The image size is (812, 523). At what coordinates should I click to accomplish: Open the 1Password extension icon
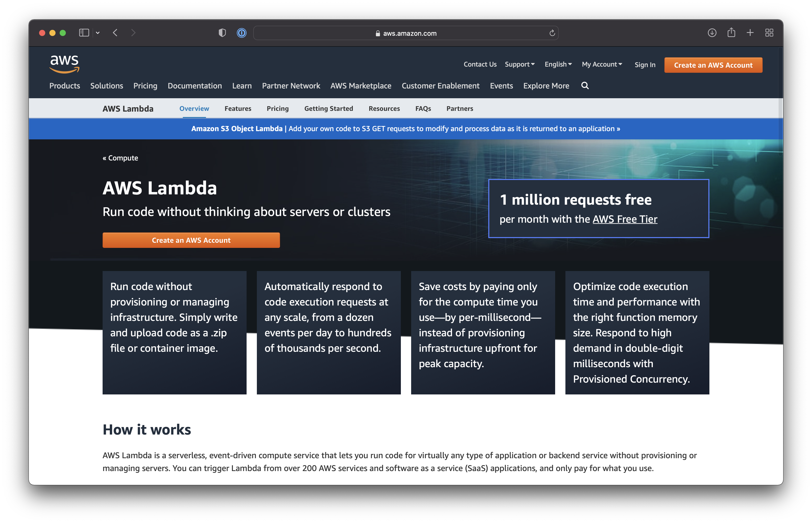point(241,33)
